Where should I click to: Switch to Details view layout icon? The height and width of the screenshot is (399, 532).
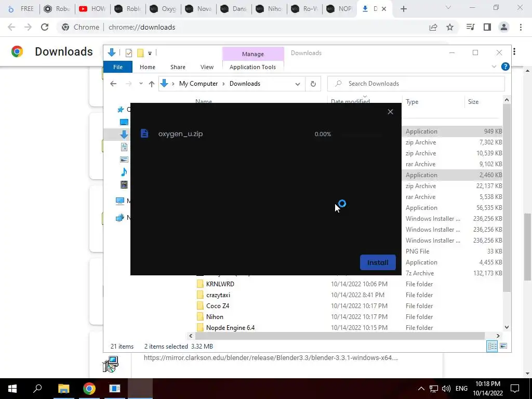492,346
